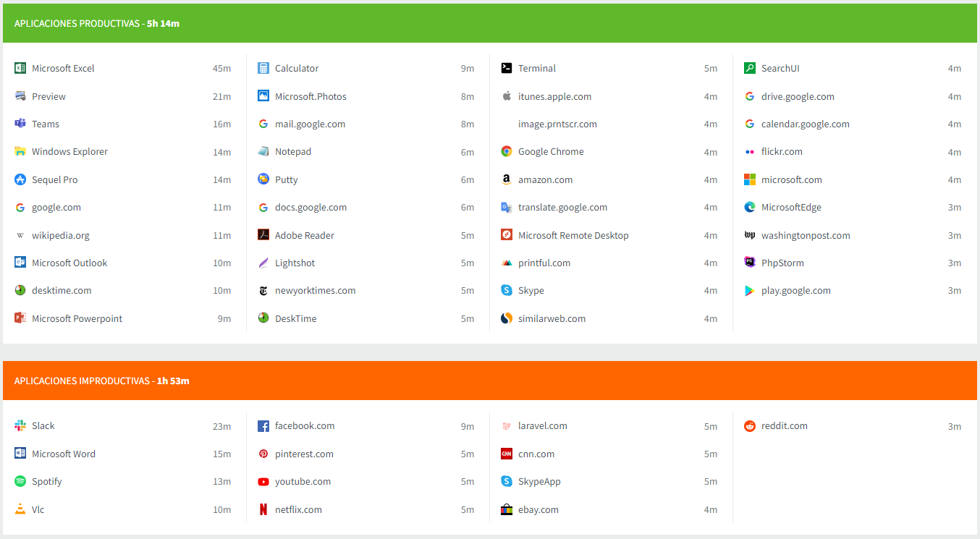The image size is (980, 539).
Task: Click the 23m time for Slack
Action: (x=222, y=426)
